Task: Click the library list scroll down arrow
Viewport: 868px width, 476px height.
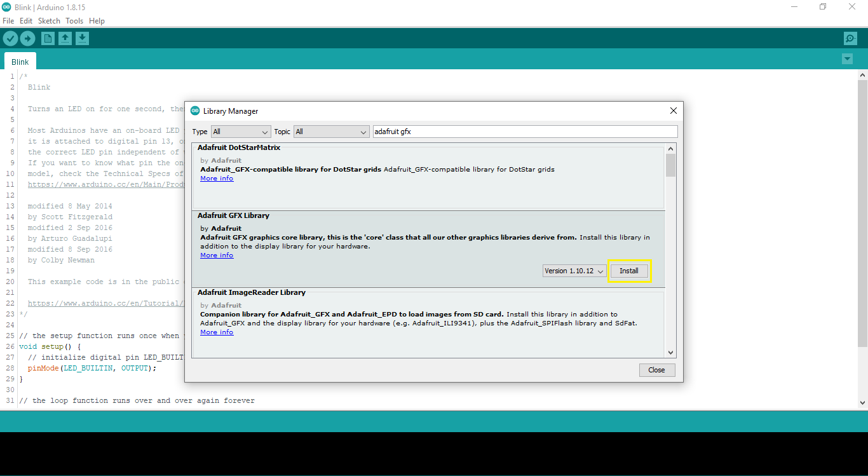Action: (670, 353)
